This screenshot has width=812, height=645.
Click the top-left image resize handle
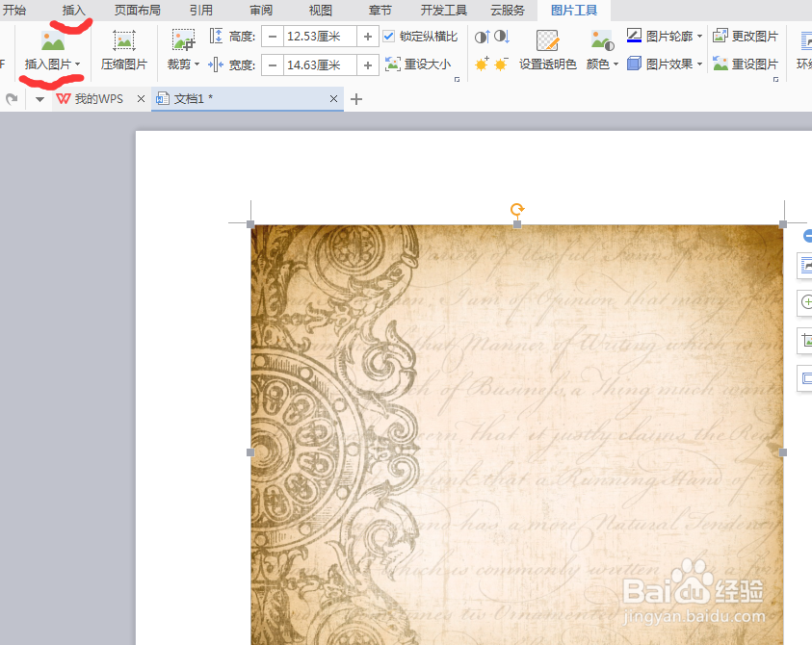coord(250,224)
